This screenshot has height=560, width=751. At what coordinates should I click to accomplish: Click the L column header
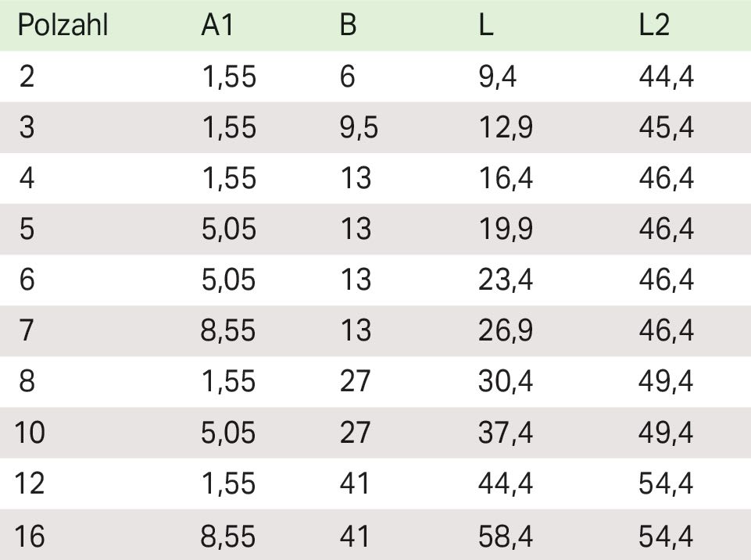pyautogui.click(x=485, y=26)
